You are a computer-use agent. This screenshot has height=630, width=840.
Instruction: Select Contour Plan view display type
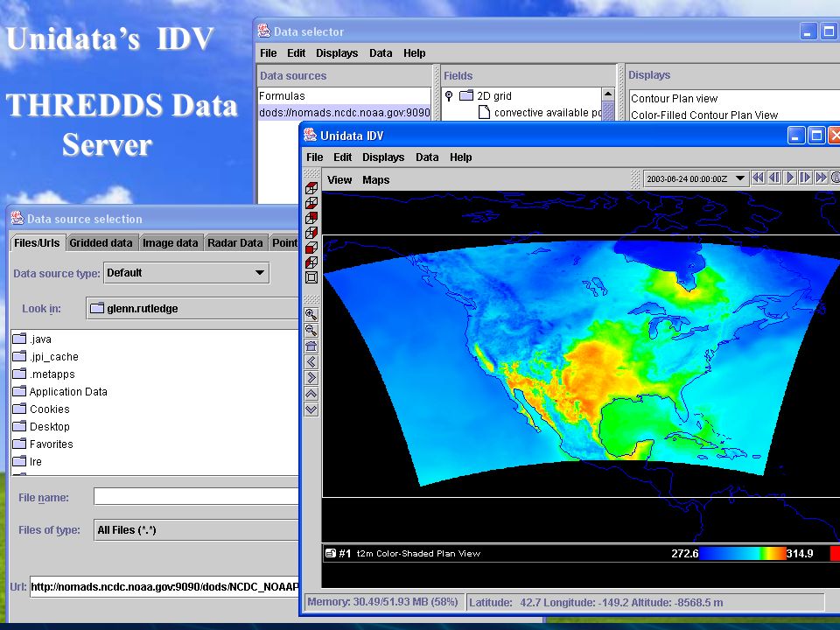pos(674,99)
